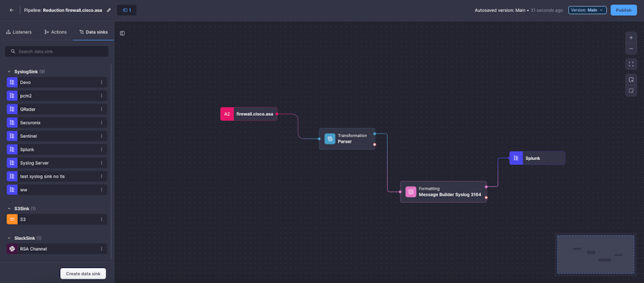Click the upper note tool icon
The height and width of the screenshot is (283, 644).
pos(631,80)
